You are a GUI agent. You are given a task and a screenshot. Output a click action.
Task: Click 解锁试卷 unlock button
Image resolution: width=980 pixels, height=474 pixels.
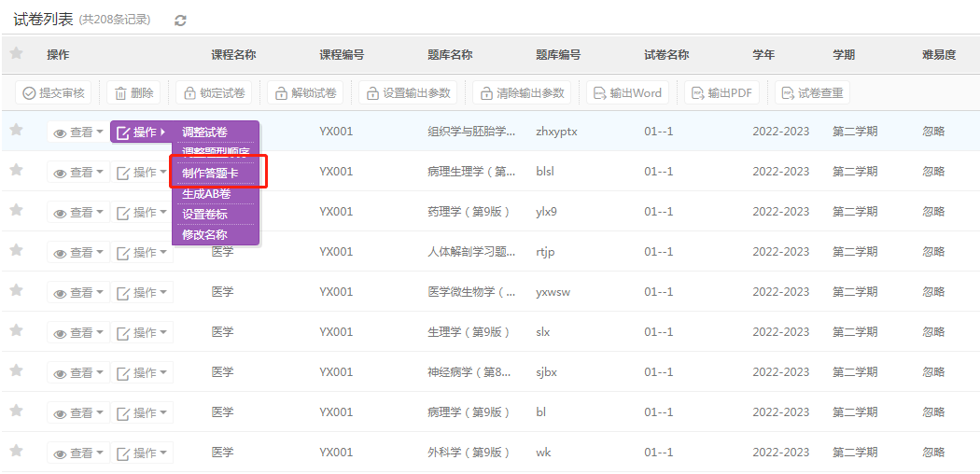pos(305,93)
